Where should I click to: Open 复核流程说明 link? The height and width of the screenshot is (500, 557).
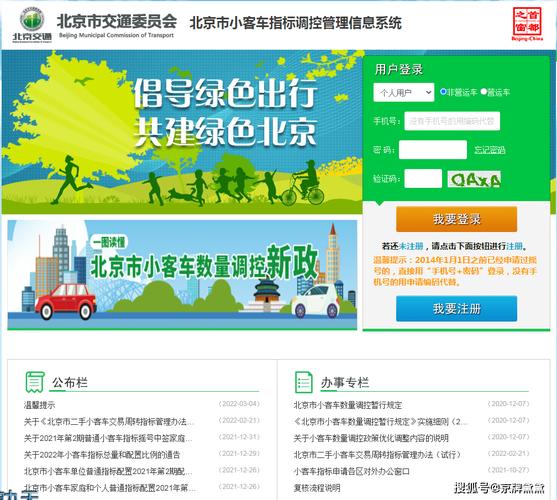317,488
